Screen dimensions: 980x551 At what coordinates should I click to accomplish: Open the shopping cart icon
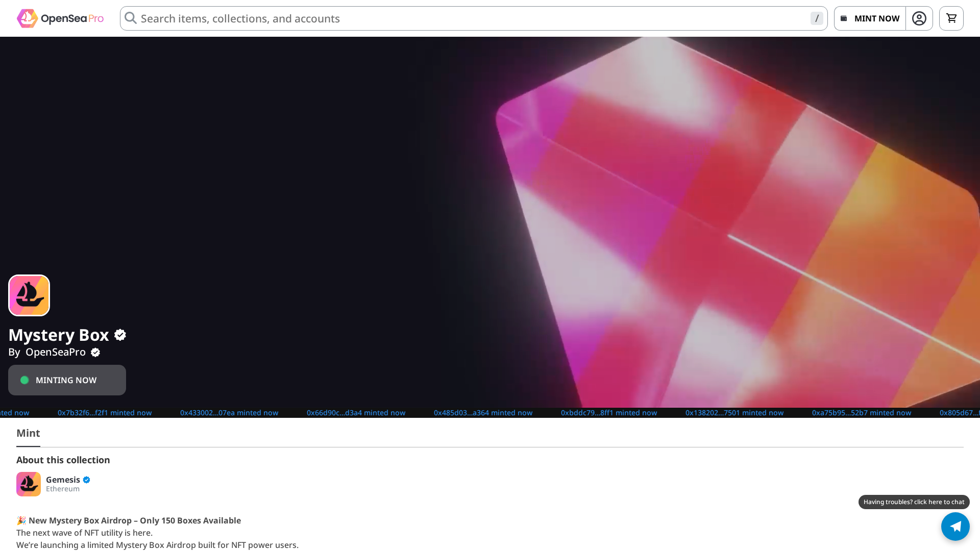[x=951, y=18]
